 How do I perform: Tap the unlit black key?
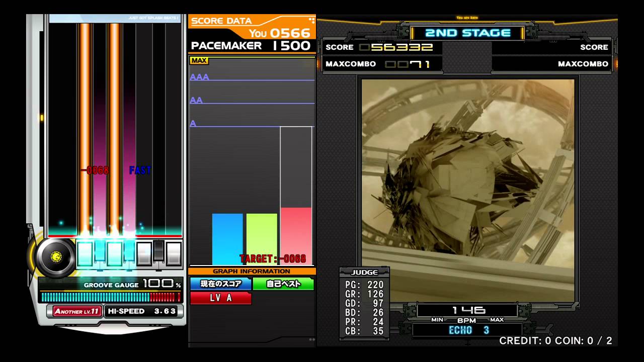(x=158, y=250)
